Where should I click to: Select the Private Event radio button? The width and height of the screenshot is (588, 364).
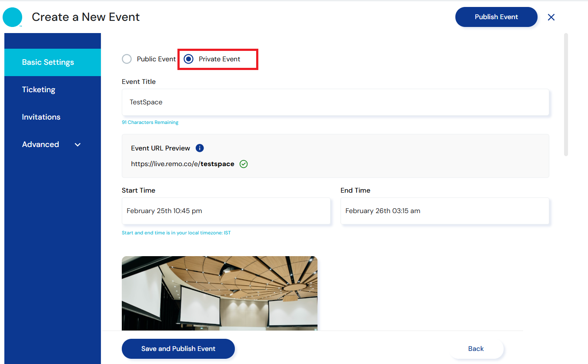189,59
